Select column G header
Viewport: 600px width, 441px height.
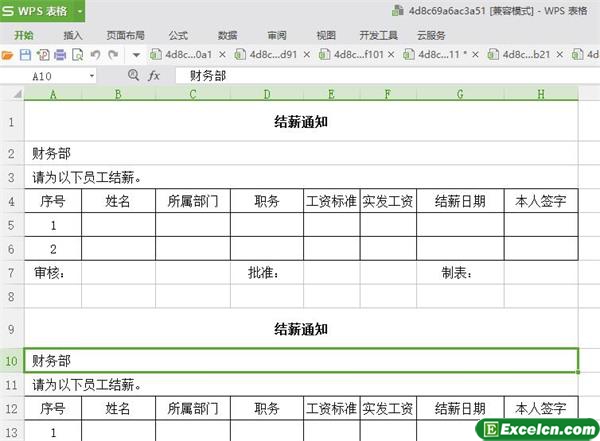point(460,94)
